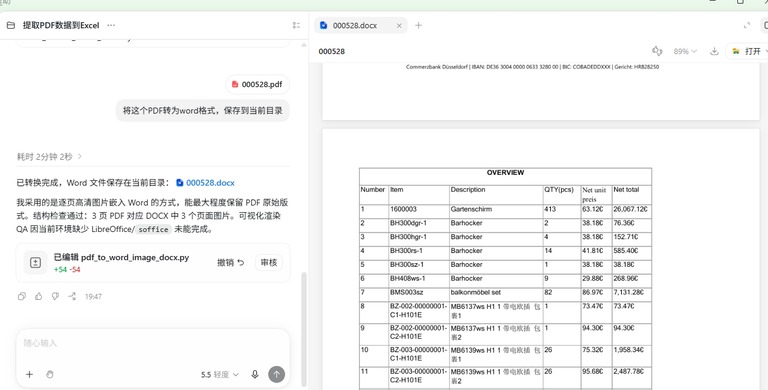This screenshot has width=768, height=390.
Task: Open the attached 000528.pdf file chip
Action: tap(257, 84)
